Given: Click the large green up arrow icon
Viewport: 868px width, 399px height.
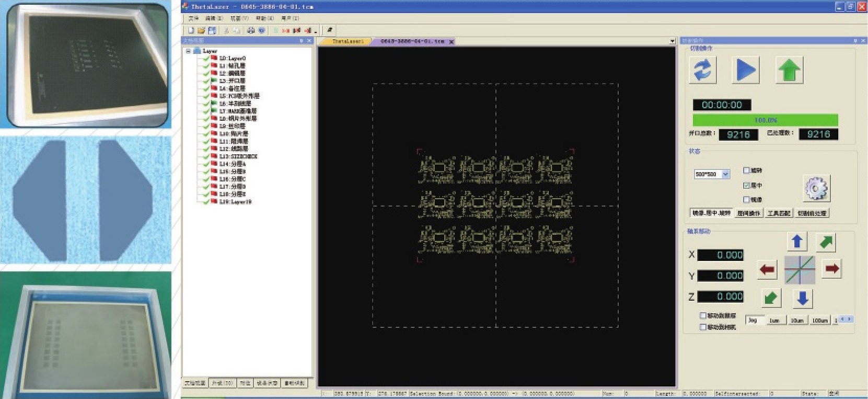Looking at the screenshot, I should click(x=789, y=70).
